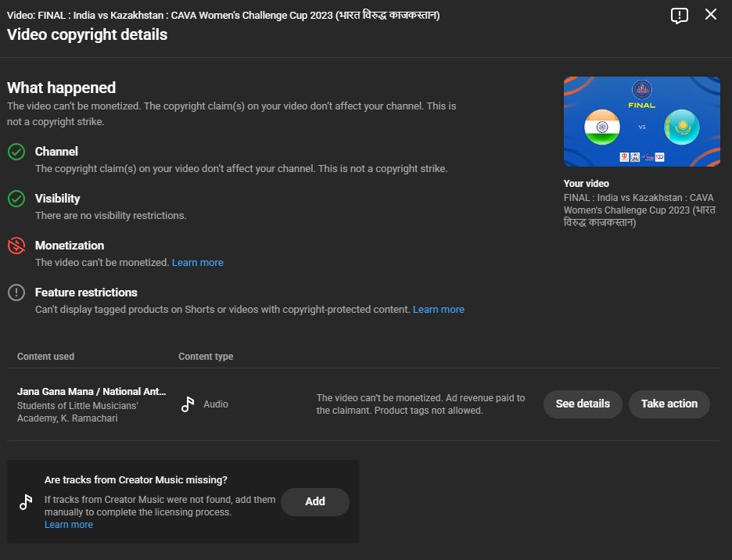The width and height of the screenshot is (732, 560).
Task: Click the Creator Music note icon
Action: point(26,502)
